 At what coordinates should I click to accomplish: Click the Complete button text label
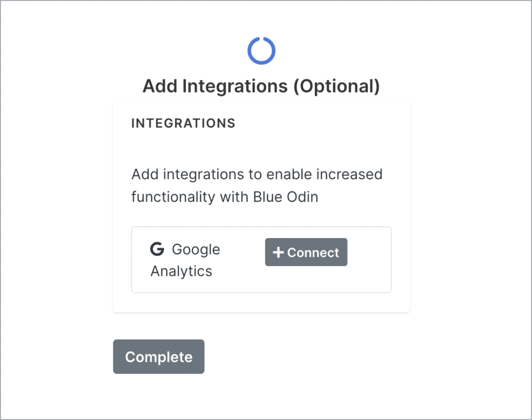158,357
